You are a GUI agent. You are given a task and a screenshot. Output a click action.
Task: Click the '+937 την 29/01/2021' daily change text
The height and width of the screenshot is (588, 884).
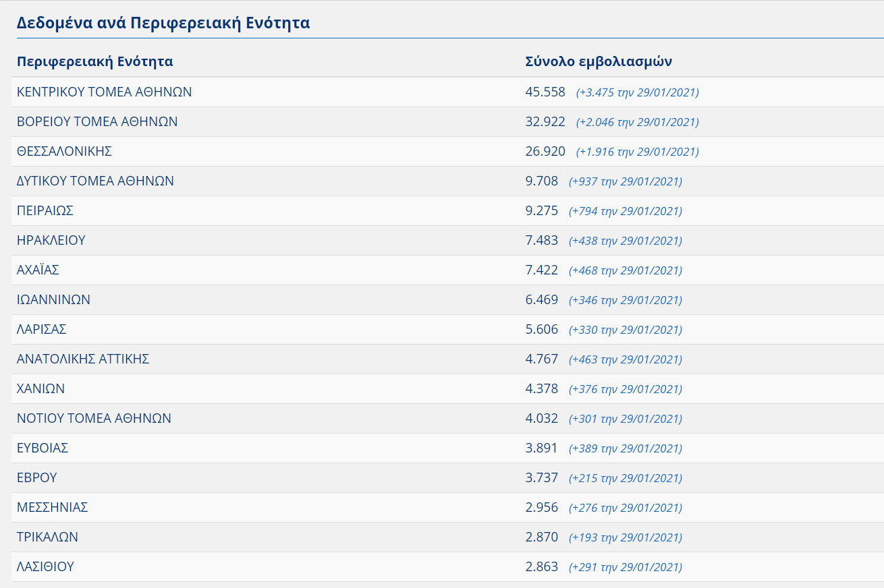625,182
